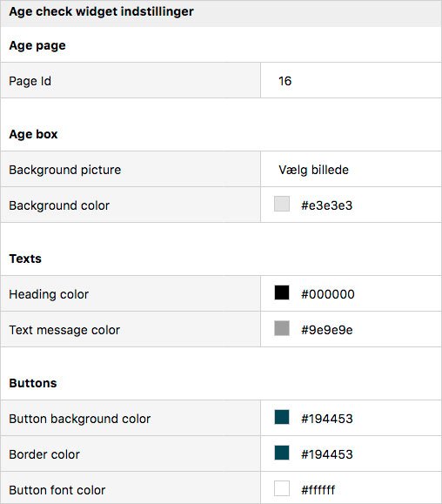Click the Background color swatch
Image resolution: width=442 pixels, height=504 pixels.
282,204
